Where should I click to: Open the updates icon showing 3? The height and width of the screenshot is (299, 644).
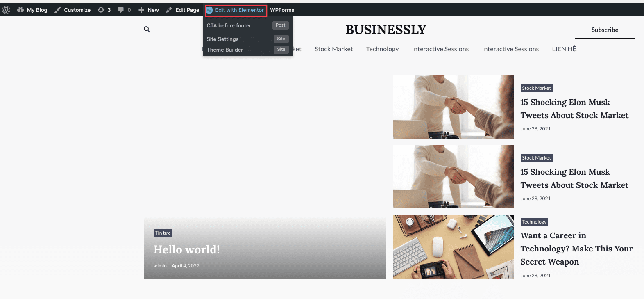[x=101, y=10]
